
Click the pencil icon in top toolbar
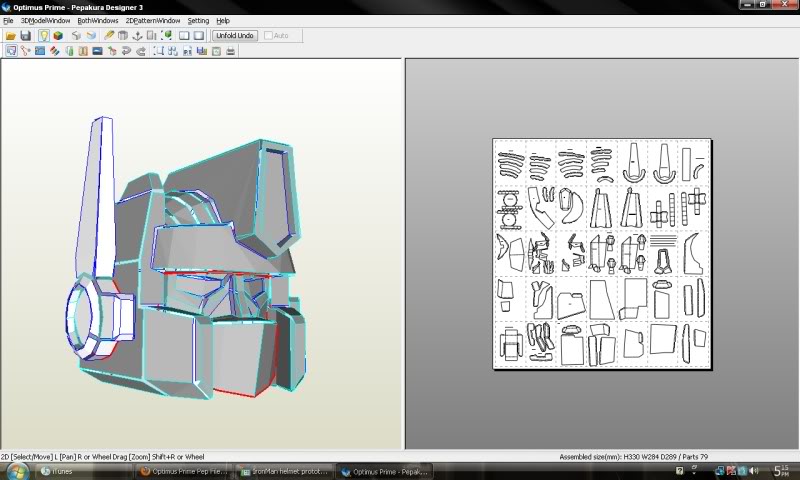click(109, 36)
